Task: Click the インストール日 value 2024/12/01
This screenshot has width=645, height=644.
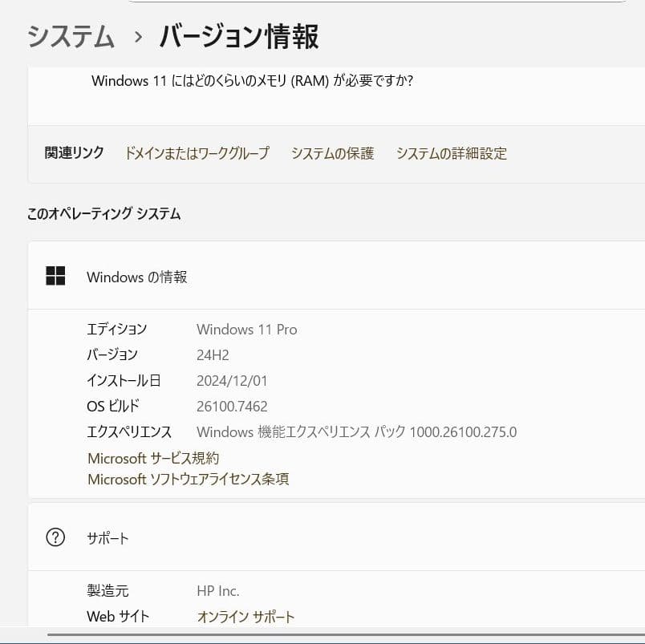Action: coord(232,380)
